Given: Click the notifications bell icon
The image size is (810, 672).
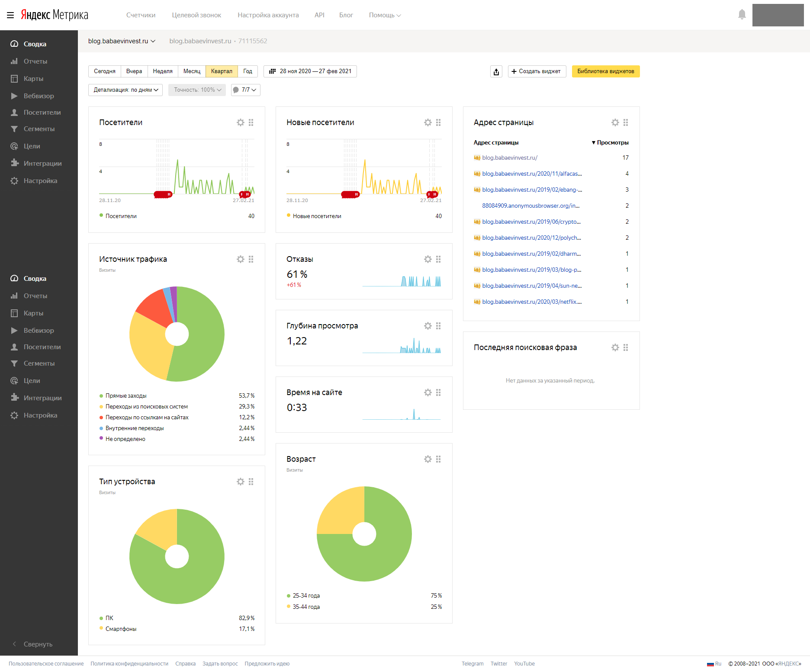Looking at the screenshot, I should pos(742,15).
